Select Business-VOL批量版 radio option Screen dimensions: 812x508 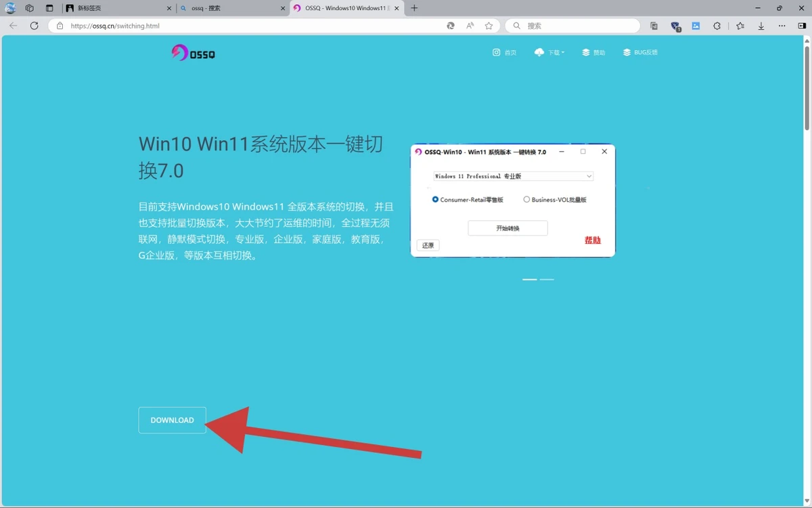pyautogui.click(x=526, y=200)
